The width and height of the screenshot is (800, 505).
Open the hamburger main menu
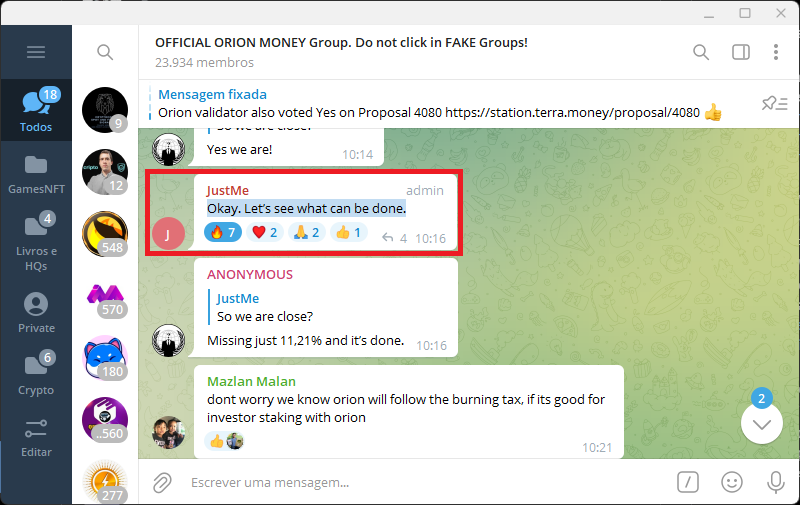tap(36, 52)
